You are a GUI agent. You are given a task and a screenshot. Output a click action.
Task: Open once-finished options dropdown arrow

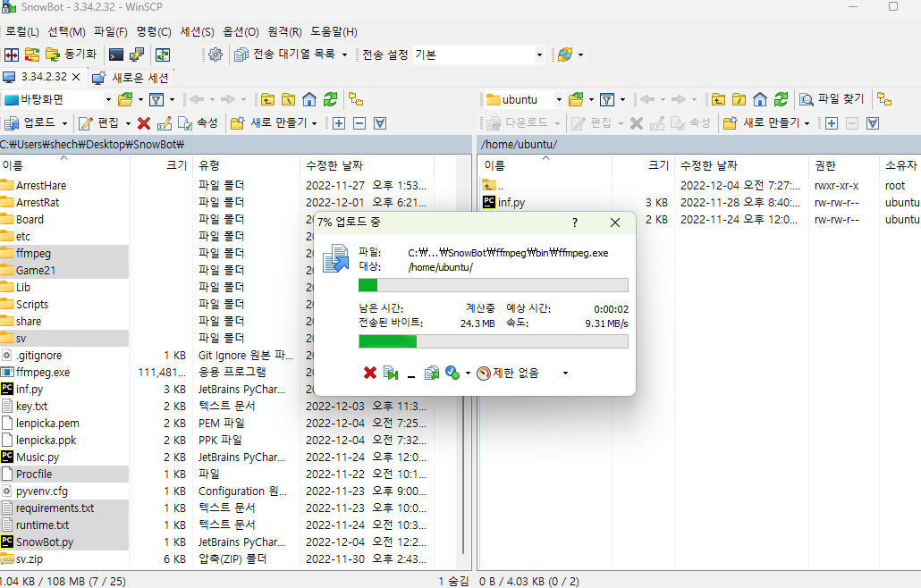[468, 373]
